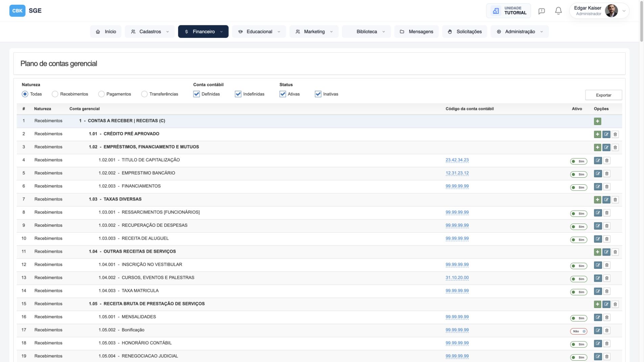Edit Recuperação de Despesas account
The width and height of the screenshot is (644, 362).
pyautogui.click(x=598, y=226)
